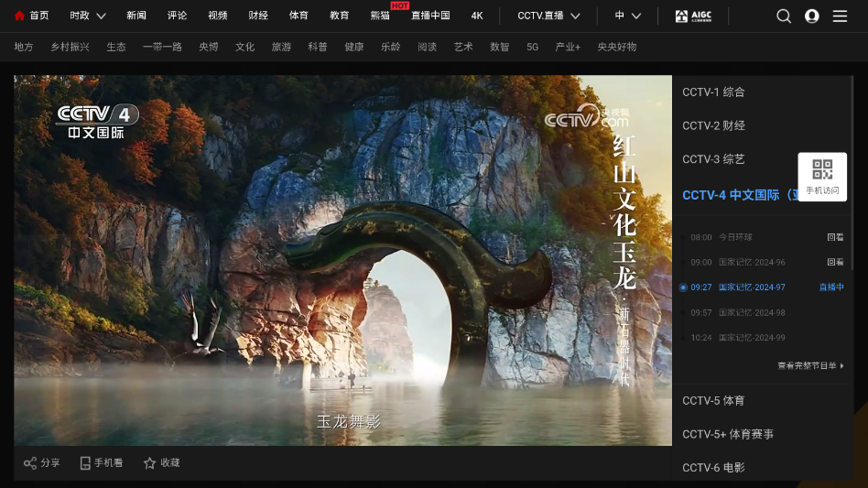Image resolution: width=868 pixels, height=488 pixels.
Task: Click the 手机看 phone icon
Action: (x=85, y=463)
